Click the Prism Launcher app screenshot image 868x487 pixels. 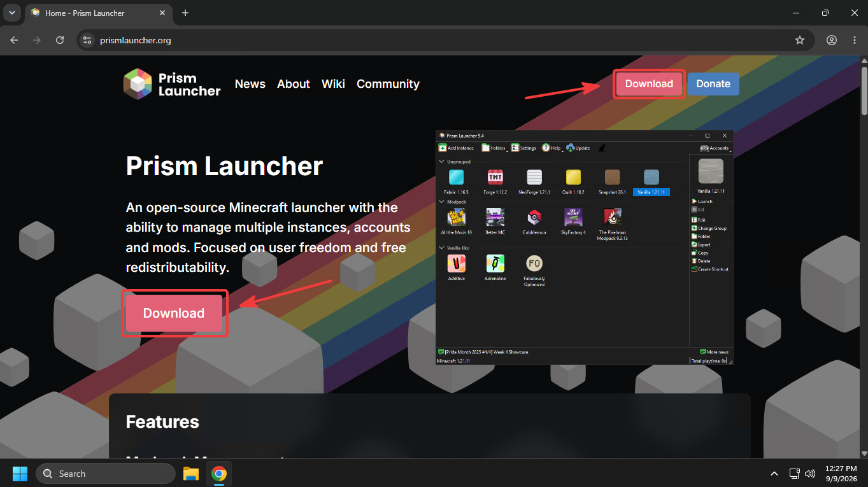coord(585,247)
